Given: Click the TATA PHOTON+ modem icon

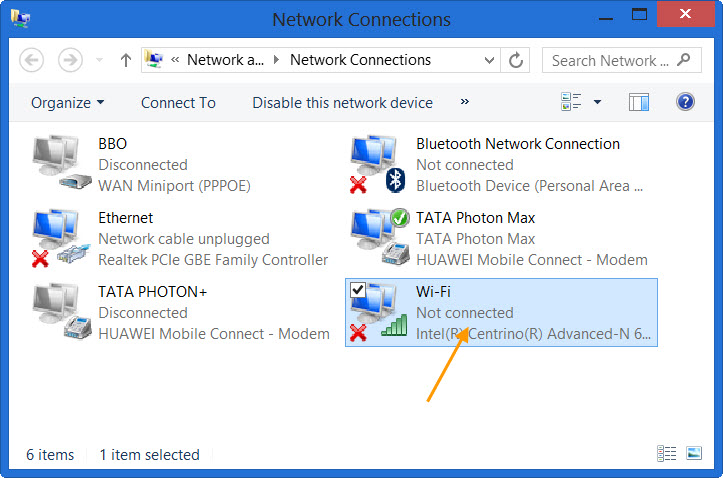Looking at the screenshot, I should (x=60, y=313).
